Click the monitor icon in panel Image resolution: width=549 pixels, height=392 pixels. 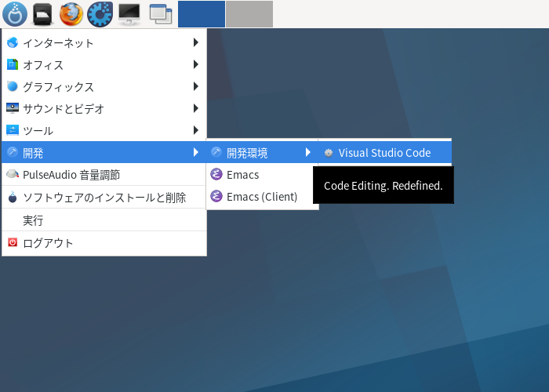pyautogui.click(x=129, y=14)
